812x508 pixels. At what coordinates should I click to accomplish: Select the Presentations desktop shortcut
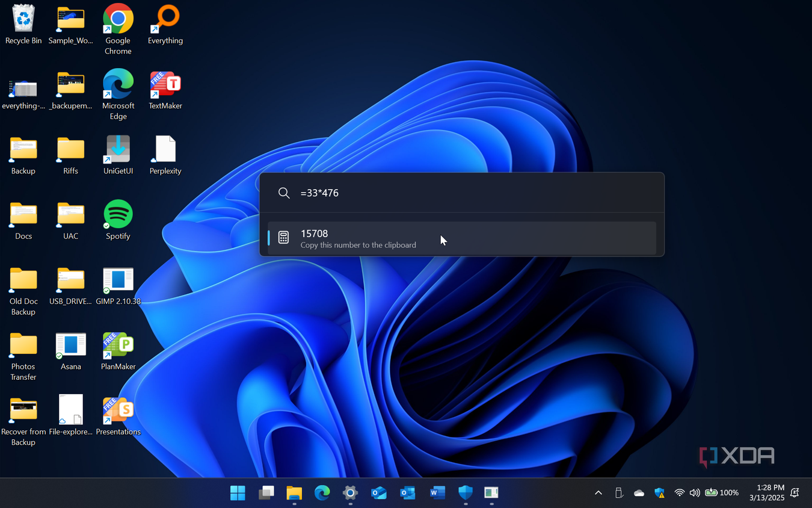click(118, 415)
